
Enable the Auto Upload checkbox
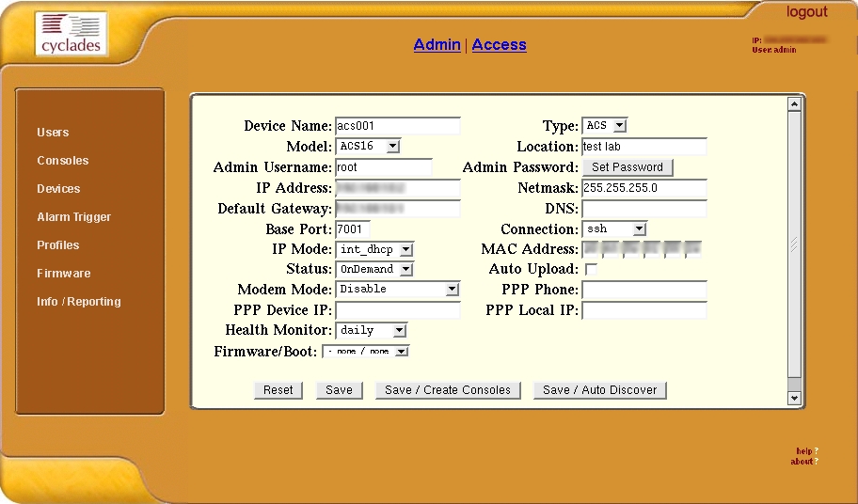pyautogui.click(x=591, y=270)
